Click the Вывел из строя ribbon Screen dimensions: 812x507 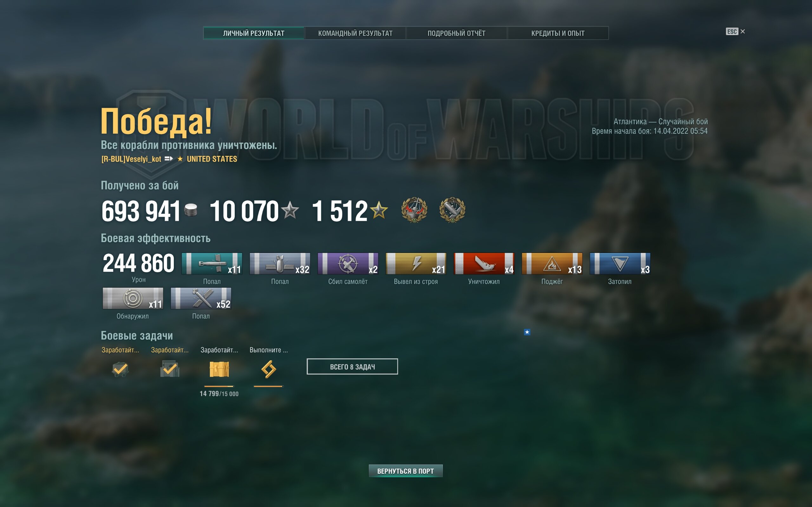(416, 264)
